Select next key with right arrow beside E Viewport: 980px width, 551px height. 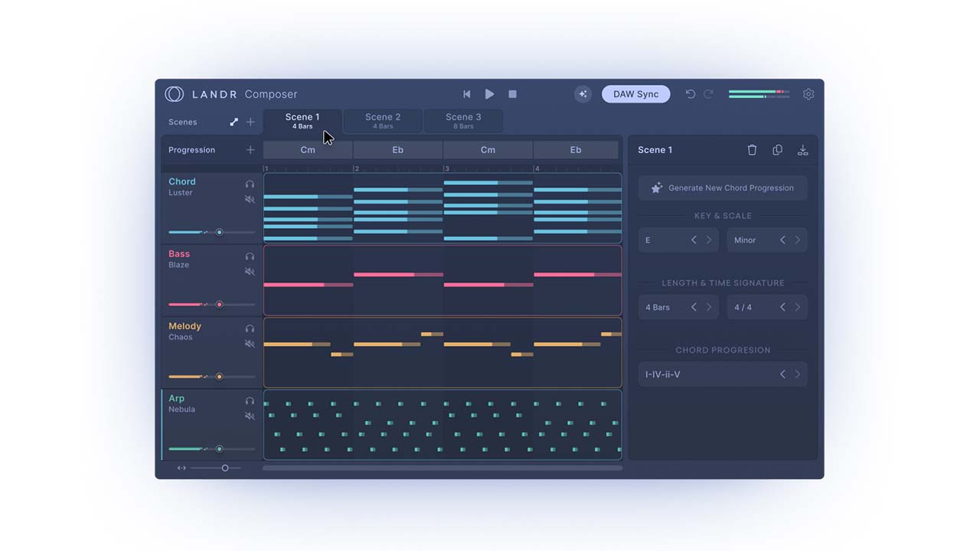click(709, 240)
